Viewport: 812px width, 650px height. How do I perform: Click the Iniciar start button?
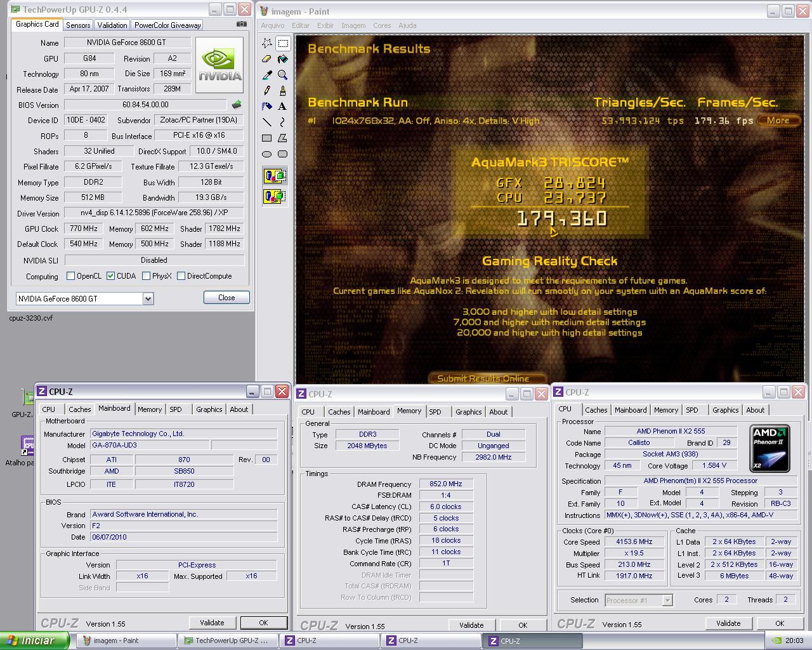point(35,640)
